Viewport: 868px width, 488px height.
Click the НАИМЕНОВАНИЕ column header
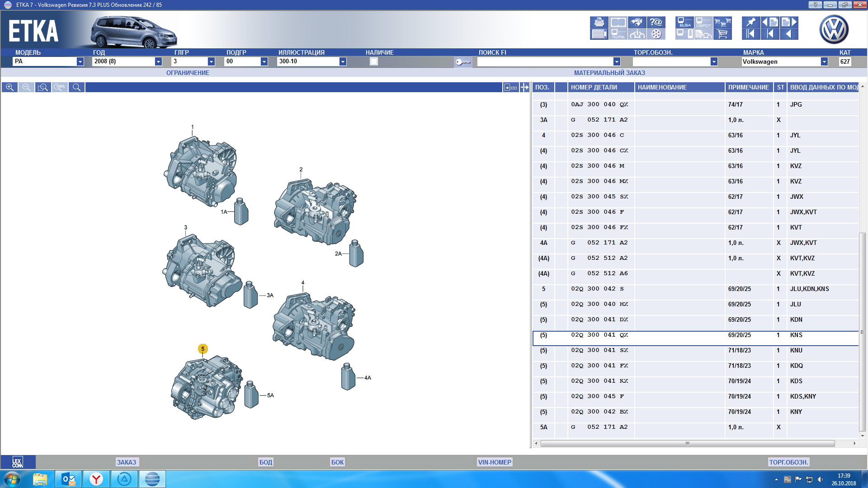pos(680,87)
